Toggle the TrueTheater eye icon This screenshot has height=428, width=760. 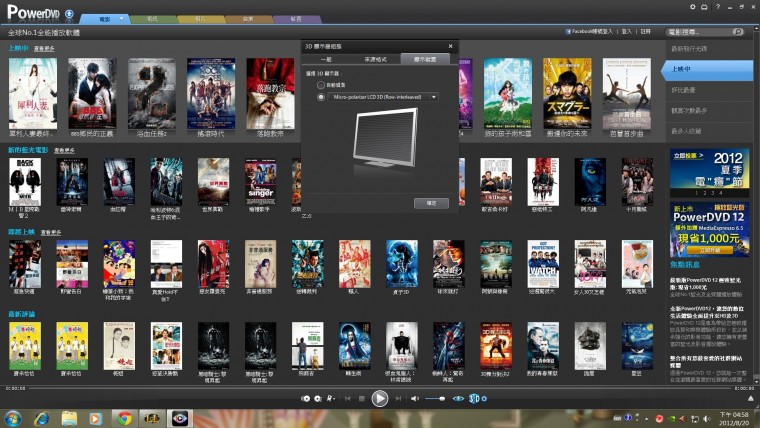click(458, 398)
